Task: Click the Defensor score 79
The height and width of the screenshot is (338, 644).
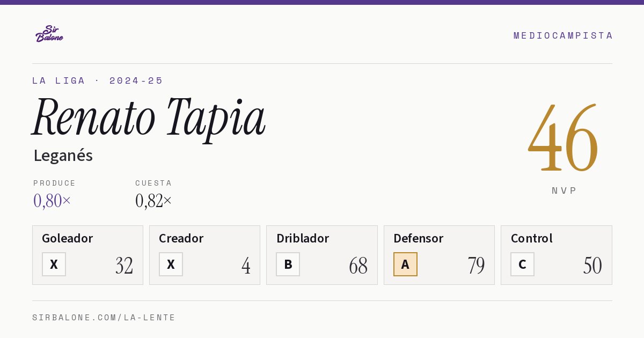Action: [476, 266]
